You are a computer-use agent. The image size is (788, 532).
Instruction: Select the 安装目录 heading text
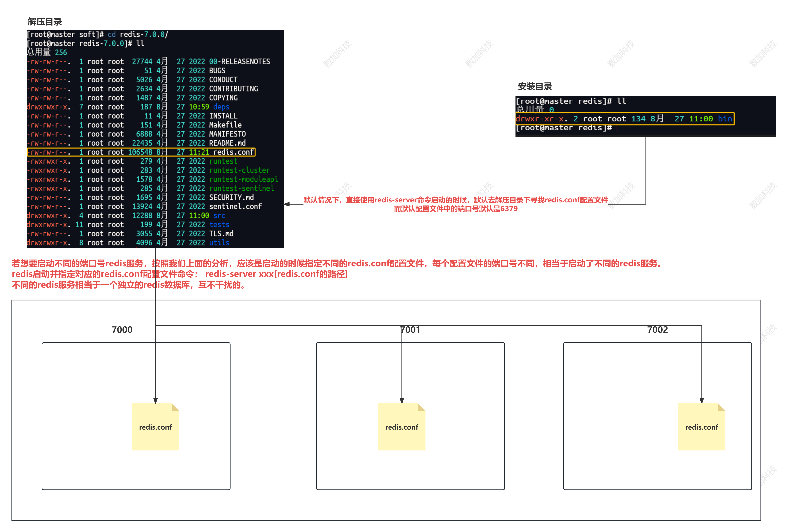(535, 87)
